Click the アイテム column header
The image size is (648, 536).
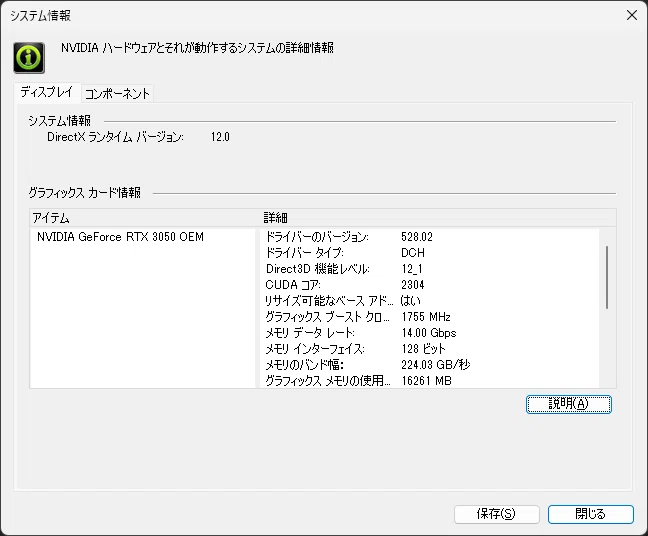(x=143, y=218)
